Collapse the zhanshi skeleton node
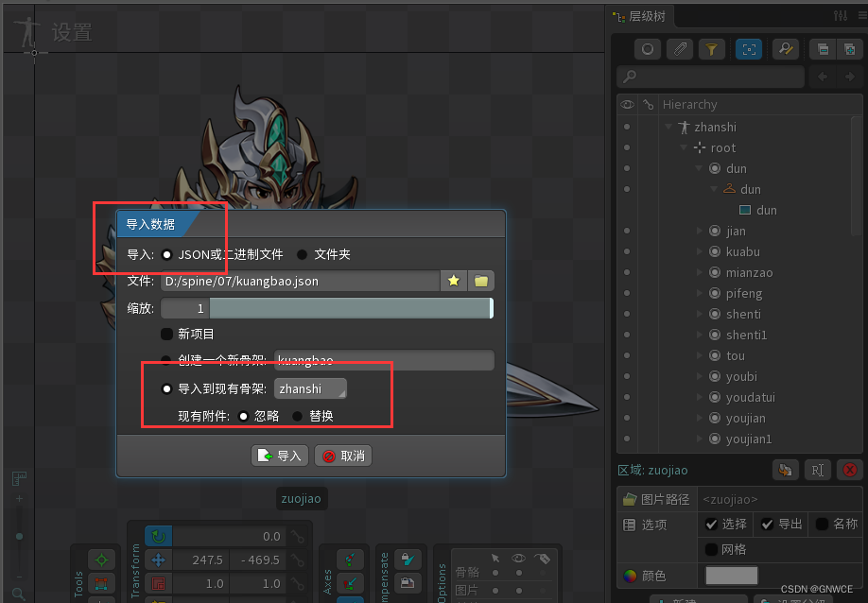The height and width of the screenshot is (603, 868). (668, 127)
